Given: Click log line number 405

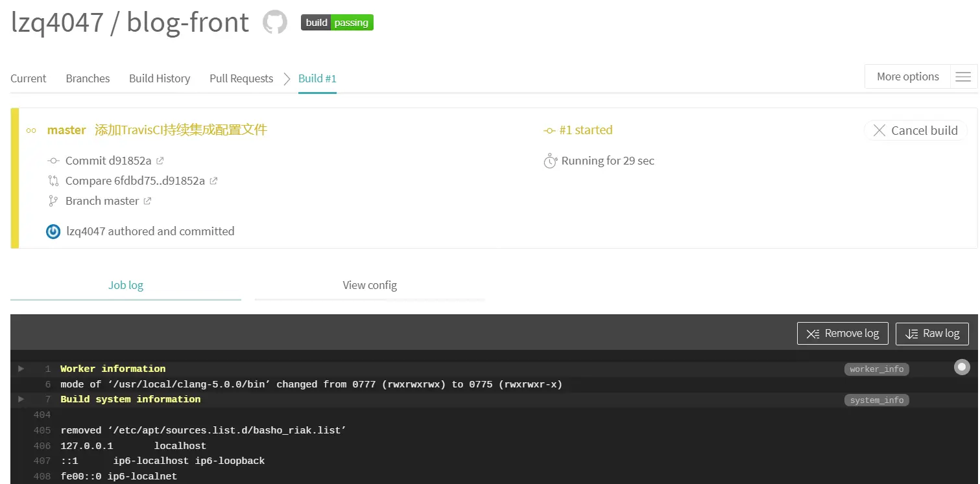Looking at the screenshot, I should pos(42,430).
